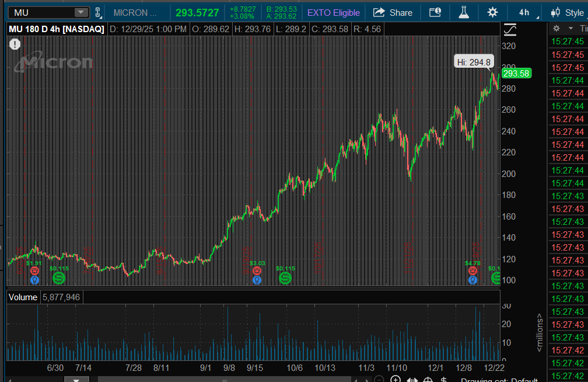Click the MU 180 D 4h [NASDAQ] chart title
Viewport: 588px width, 382px height.
(56, 29)
